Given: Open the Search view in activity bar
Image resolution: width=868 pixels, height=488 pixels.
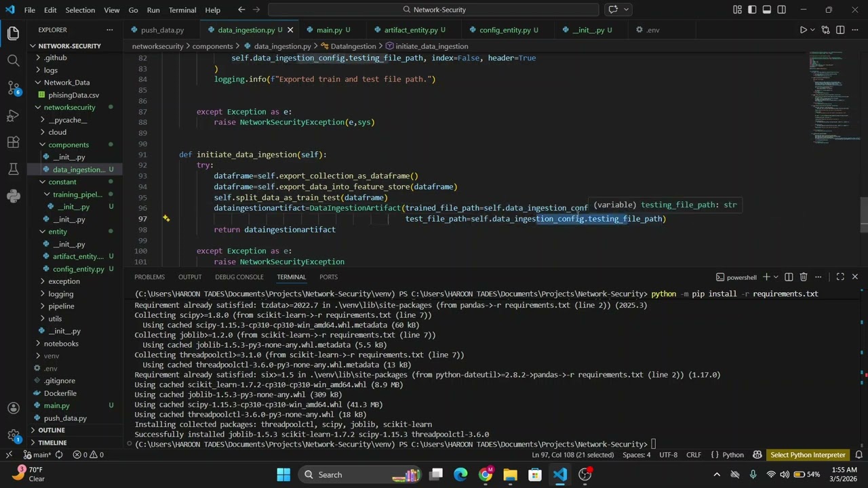Looking at the screenshot, I should [x=13, y=60].
